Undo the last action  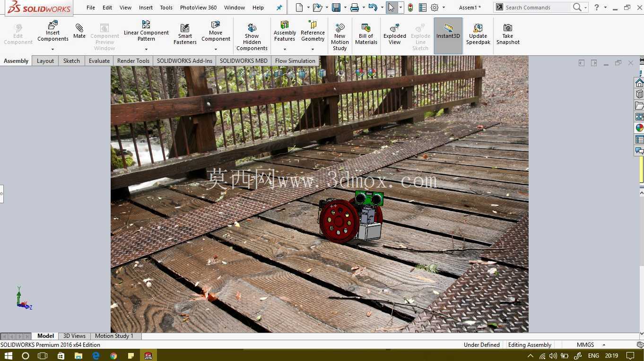coord(373,8)
